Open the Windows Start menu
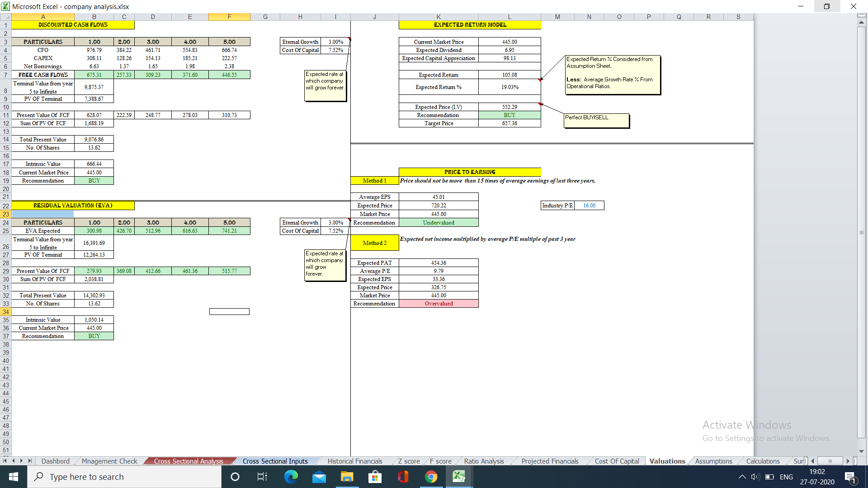This screenshot has height=488, width=868. 14,477
